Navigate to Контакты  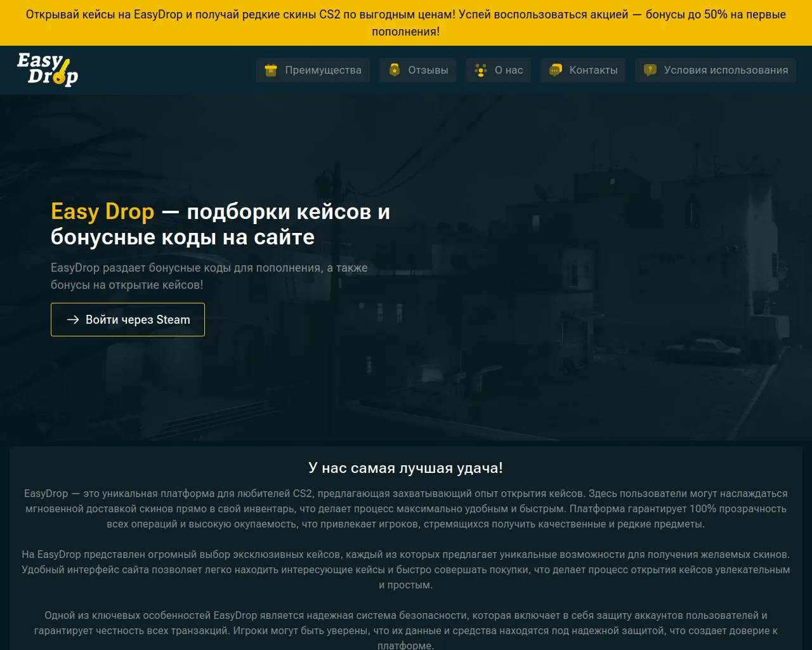tap(593, 70)
